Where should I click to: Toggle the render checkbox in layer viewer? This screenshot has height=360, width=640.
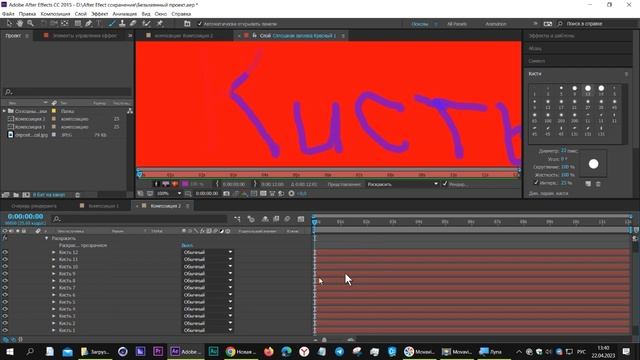(x=445, y=184)
